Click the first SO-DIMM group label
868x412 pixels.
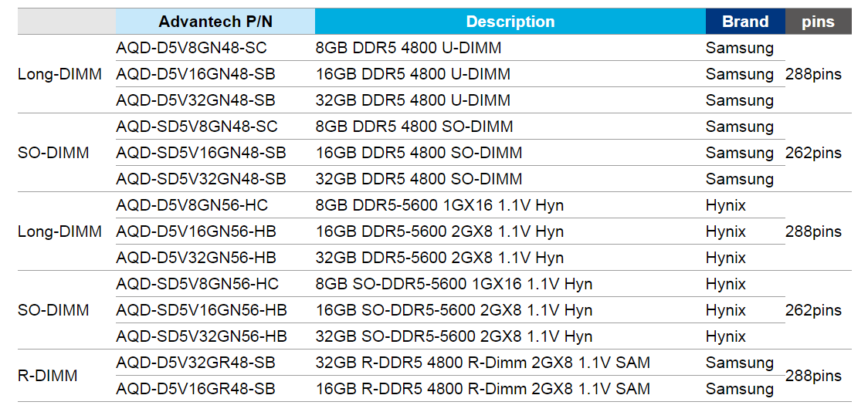[53, 153]
